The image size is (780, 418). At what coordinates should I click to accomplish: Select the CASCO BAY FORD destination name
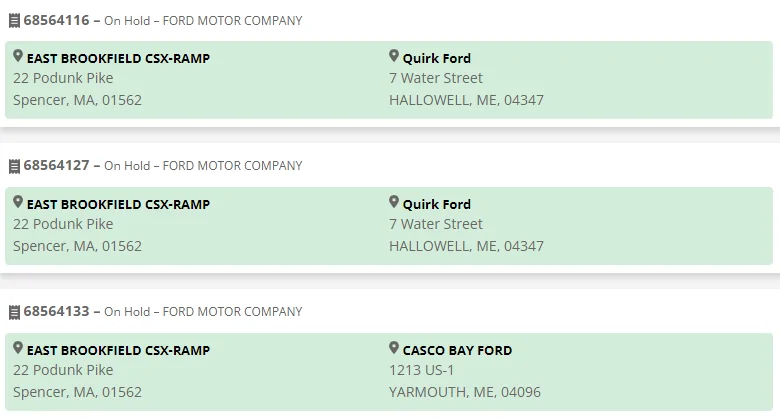pyautogui.click(x=457, y=351)
